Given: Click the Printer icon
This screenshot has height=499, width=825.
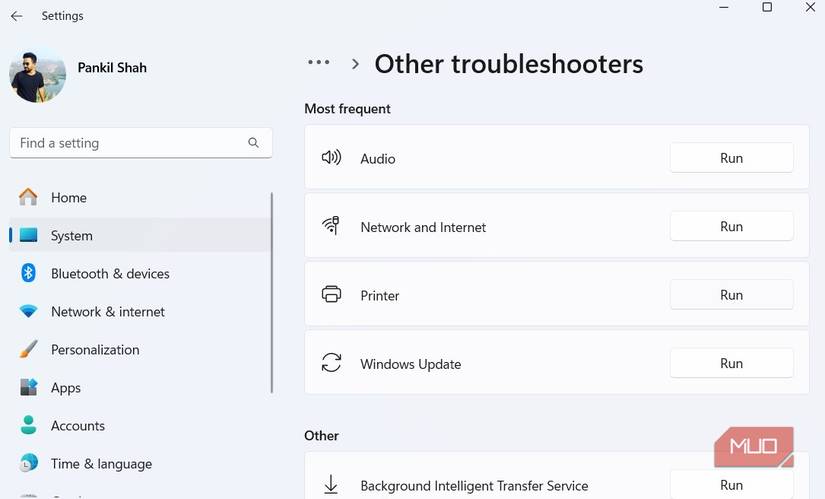Looking at the screenshot, I should [331, 295].
